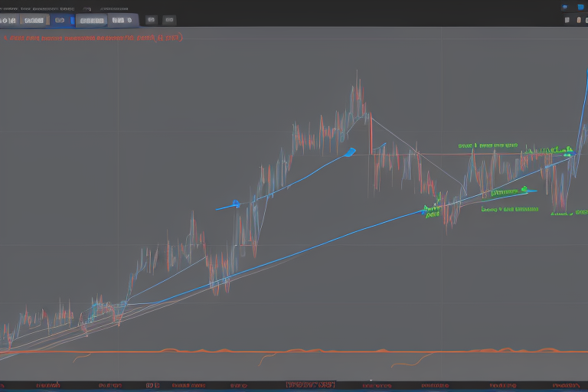Click the blue highlighted button in the top toolbar
This screenshot has width=588, height=392.
pyautogui.click(x=60, y=21)
